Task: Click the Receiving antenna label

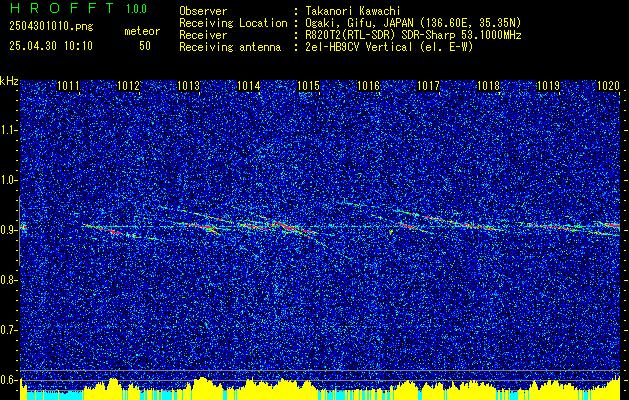Action: (x=230, y=47)
